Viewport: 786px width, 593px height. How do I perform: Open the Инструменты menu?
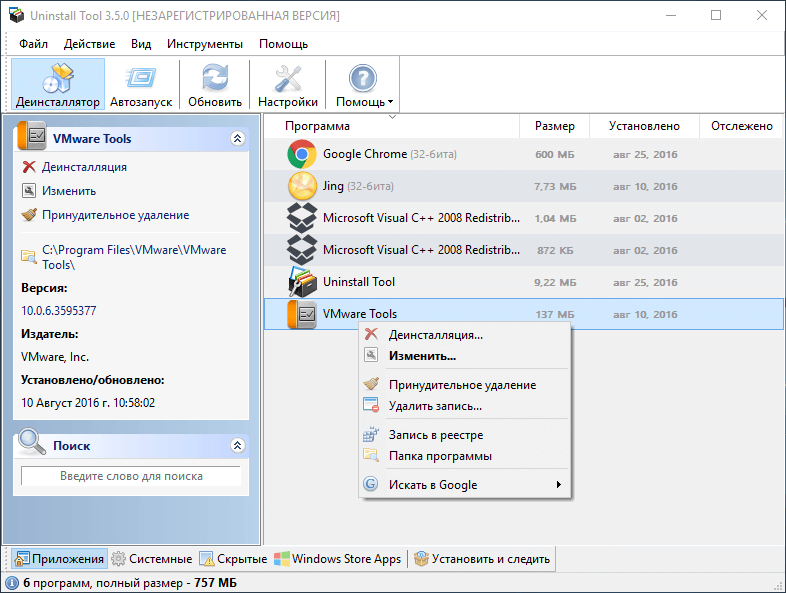pyautogui.click(x=205, y=44)
